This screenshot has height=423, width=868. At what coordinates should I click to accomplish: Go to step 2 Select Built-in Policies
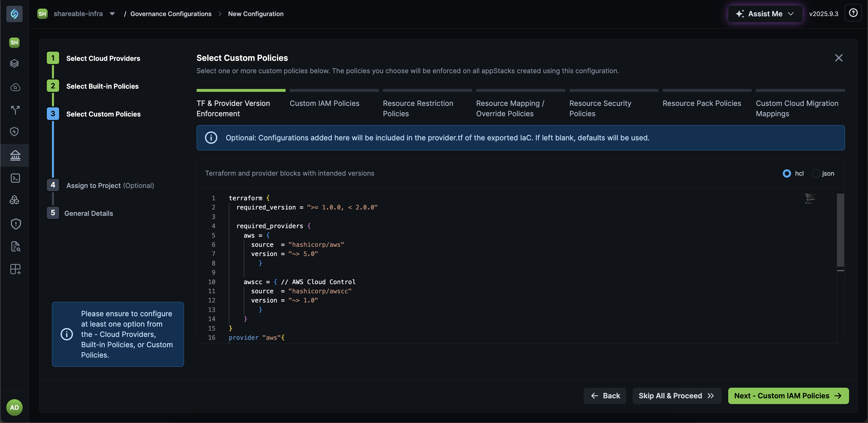[x=93, y=86]
